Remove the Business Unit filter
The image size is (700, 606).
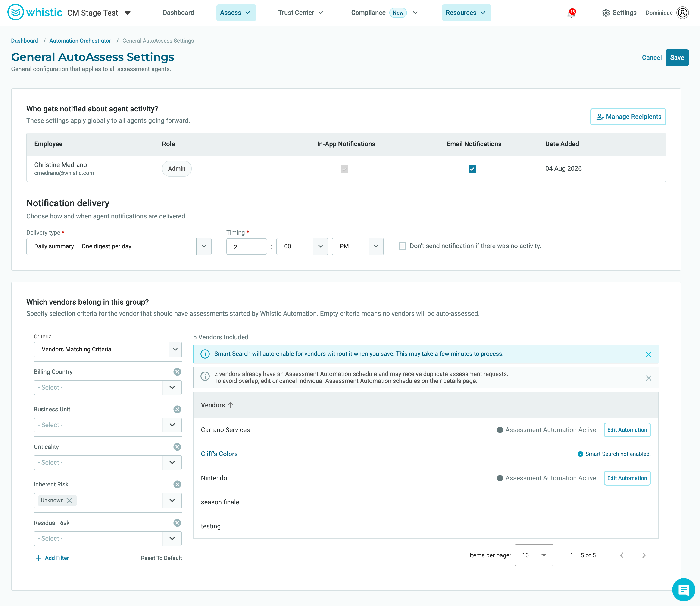tap(177, 410)
